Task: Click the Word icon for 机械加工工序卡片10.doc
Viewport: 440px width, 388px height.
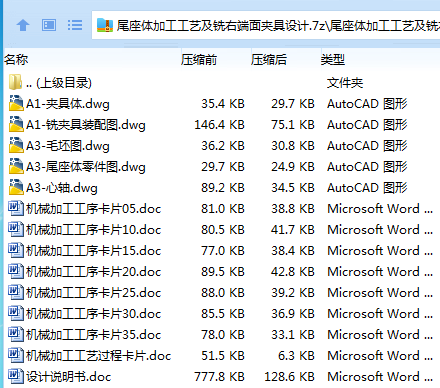Action: tap(16, 229)
